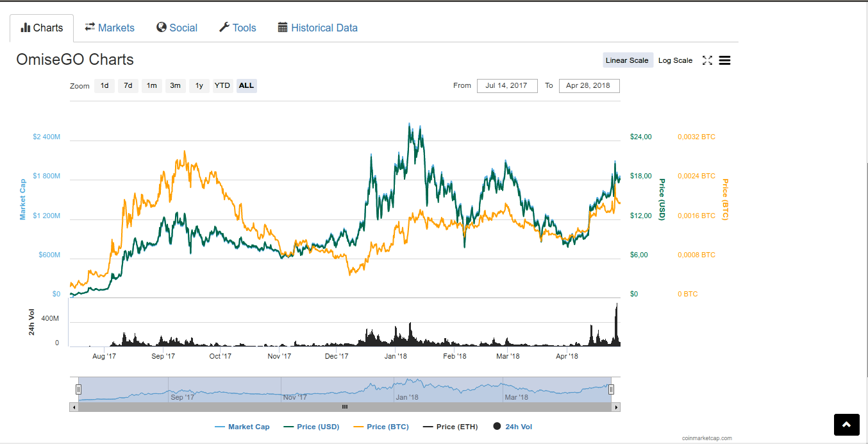Click the 0,0032 BTC axis label
868x444 pixels.
pyautogui.click(x=696, y=137)
